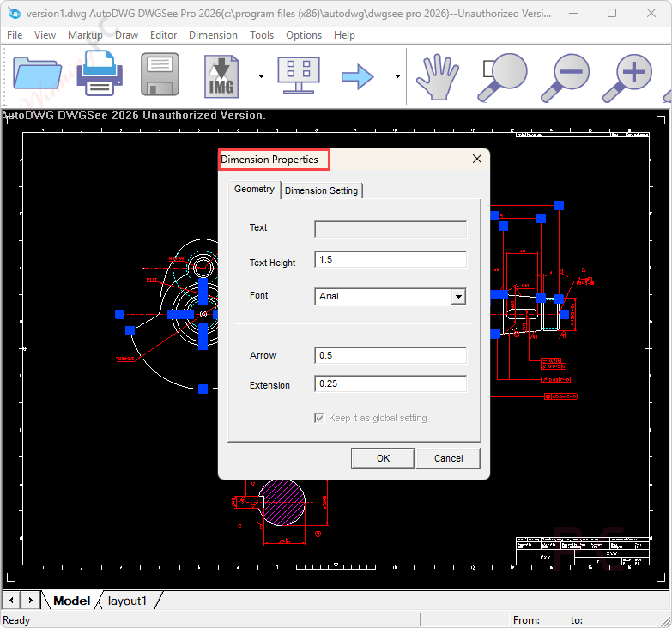Select the Zoom Window magnifier tool
Viewport: 672px width, 628px height.
tap(502, 77)
